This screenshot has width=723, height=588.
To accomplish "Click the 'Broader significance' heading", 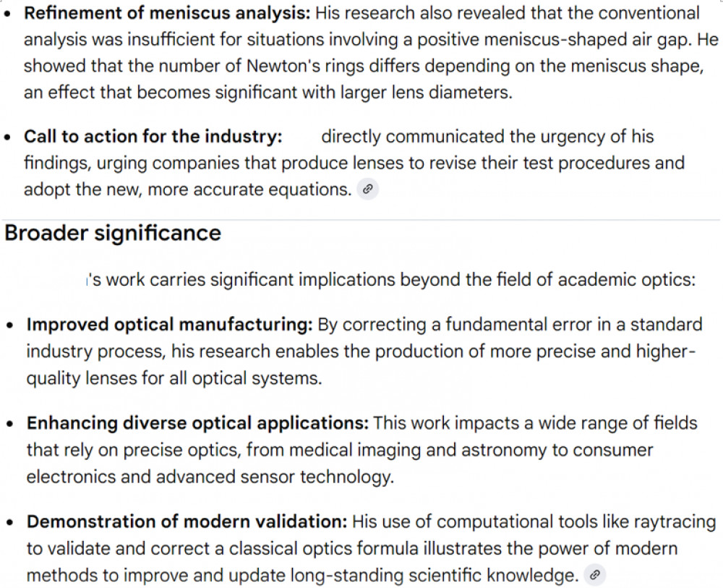I will pos(113,233).
